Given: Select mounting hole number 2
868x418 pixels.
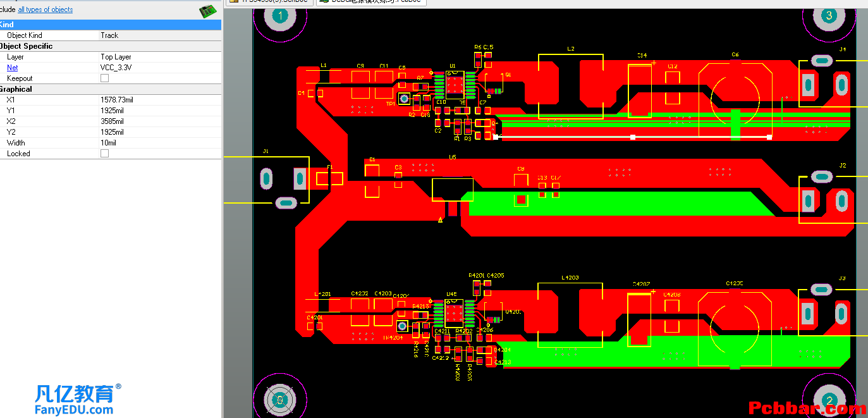Looking at the screenshot, I should point(829,399).
